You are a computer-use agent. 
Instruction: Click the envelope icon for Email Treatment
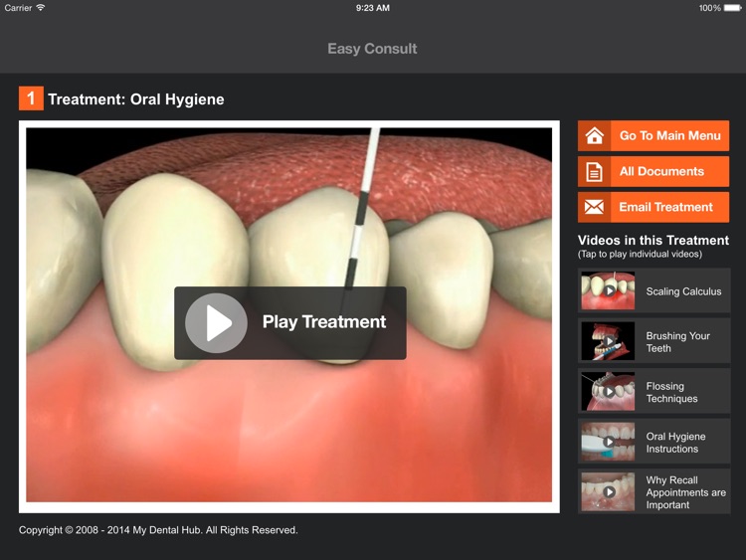[595, 208]
